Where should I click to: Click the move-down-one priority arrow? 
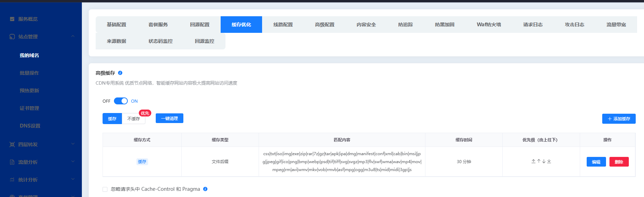point(544,161)
